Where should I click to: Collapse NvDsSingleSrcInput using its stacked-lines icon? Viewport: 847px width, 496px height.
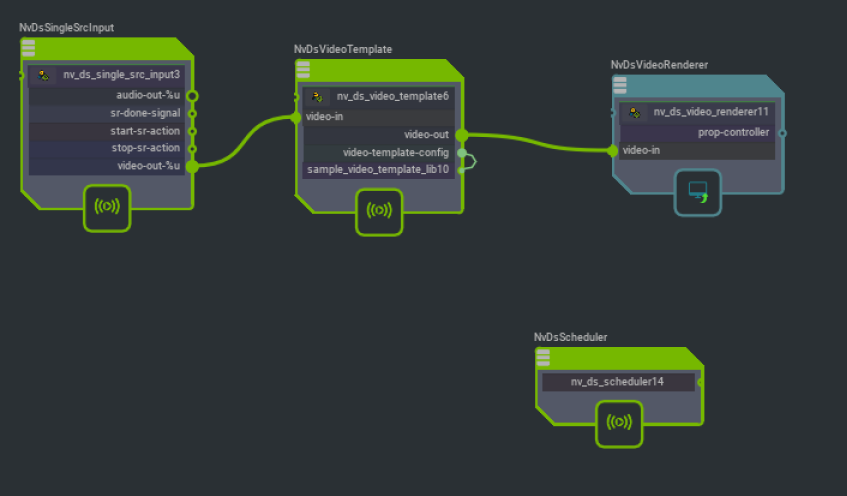[x=28, y=46]
